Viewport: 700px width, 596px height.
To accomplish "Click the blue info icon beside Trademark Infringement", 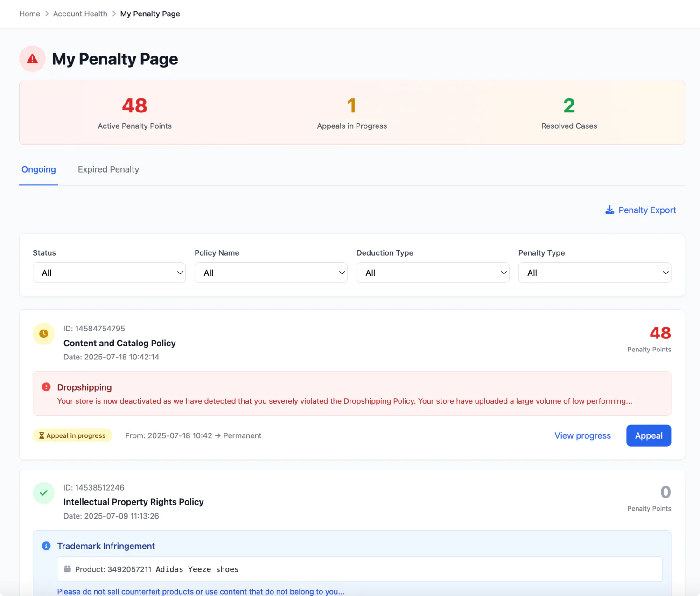I will point(46,546).
